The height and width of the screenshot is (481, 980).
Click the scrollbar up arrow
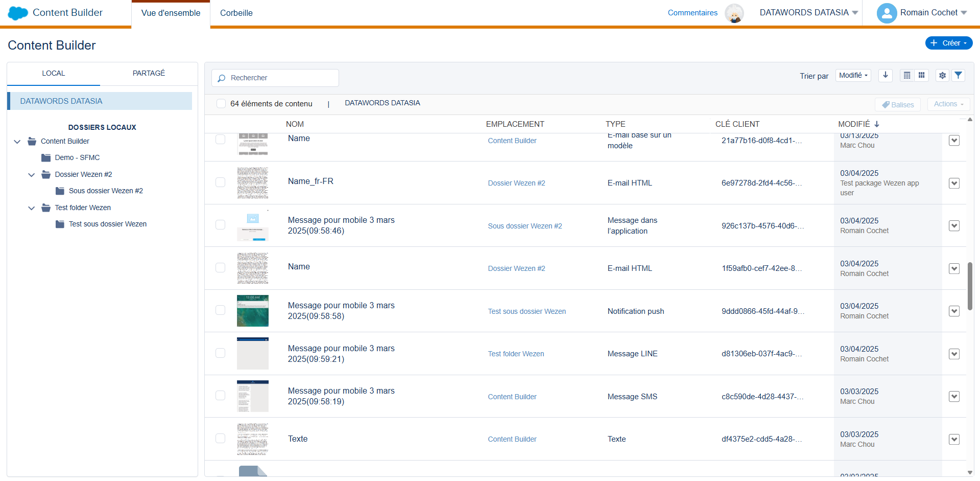(970, 120)
